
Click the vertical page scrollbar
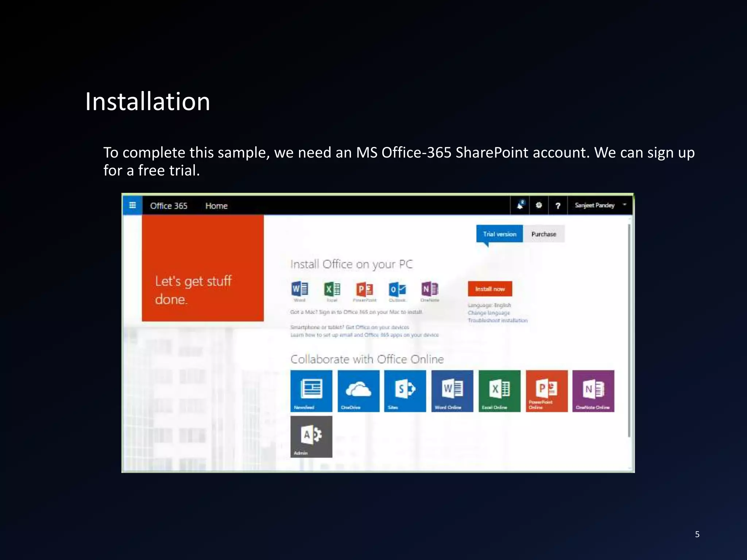pyautogui.click(x=629, y=330)
